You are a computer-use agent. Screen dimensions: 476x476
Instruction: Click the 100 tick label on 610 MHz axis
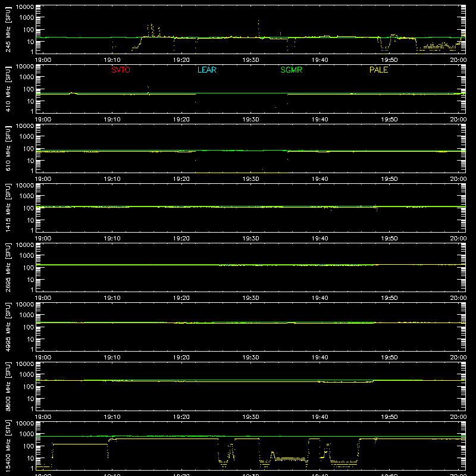[x=29, y=149]
